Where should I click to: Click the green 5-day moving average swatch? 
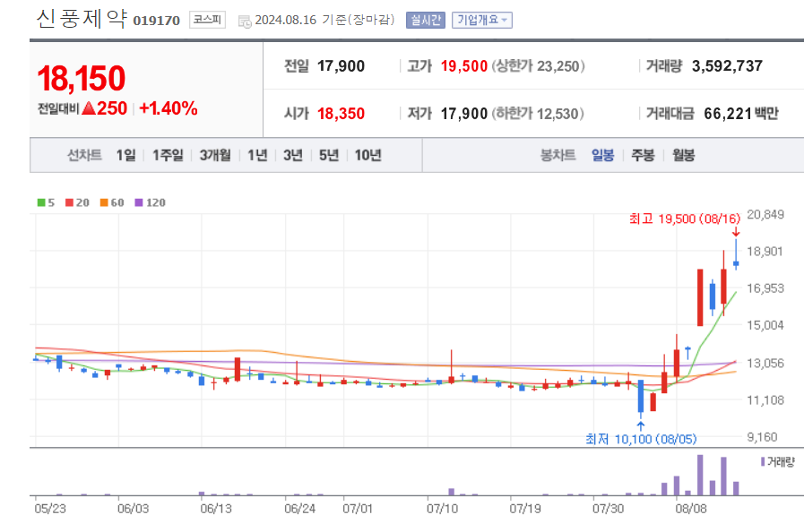[41, 202]
